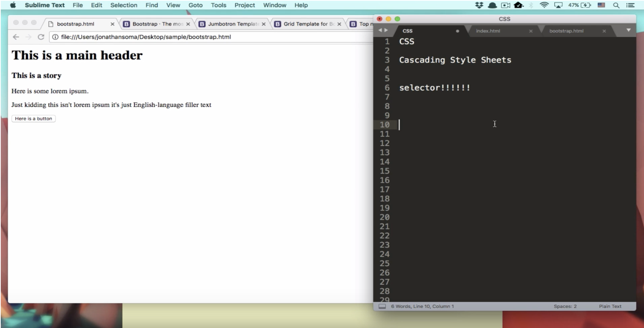Close the Jumbotron Template browser tab
Viewport: 644px width, 328px height.
[263, 24]
